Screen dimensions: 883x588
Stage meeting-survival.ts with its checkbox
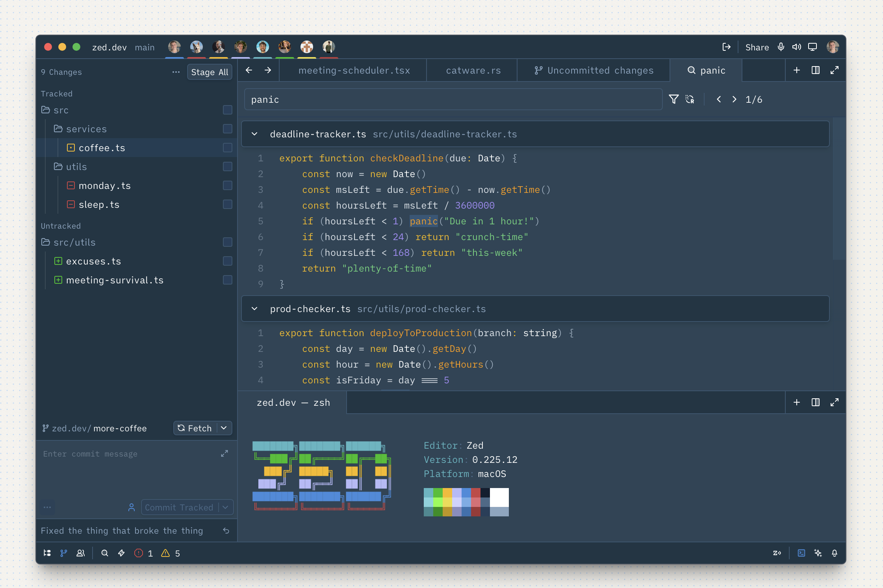click(x=228, y=280)
